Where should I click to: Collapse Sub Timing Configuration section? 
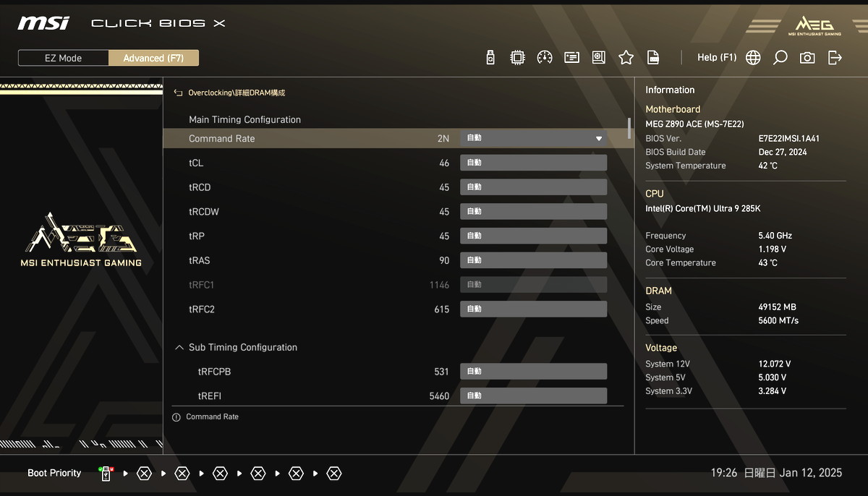[179, 348]
